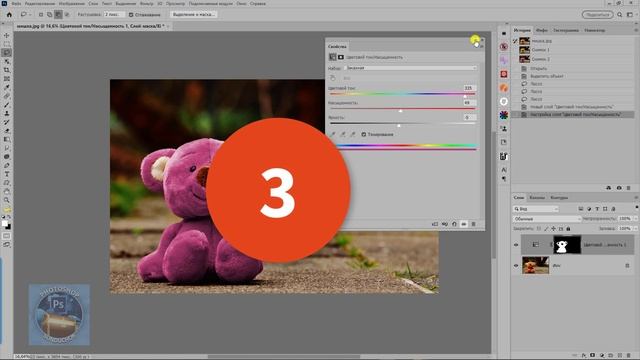The width and height of the screenshot is (640, 360).
Task: Click the Home icon in options bar
Action: (x=9, y=14)
